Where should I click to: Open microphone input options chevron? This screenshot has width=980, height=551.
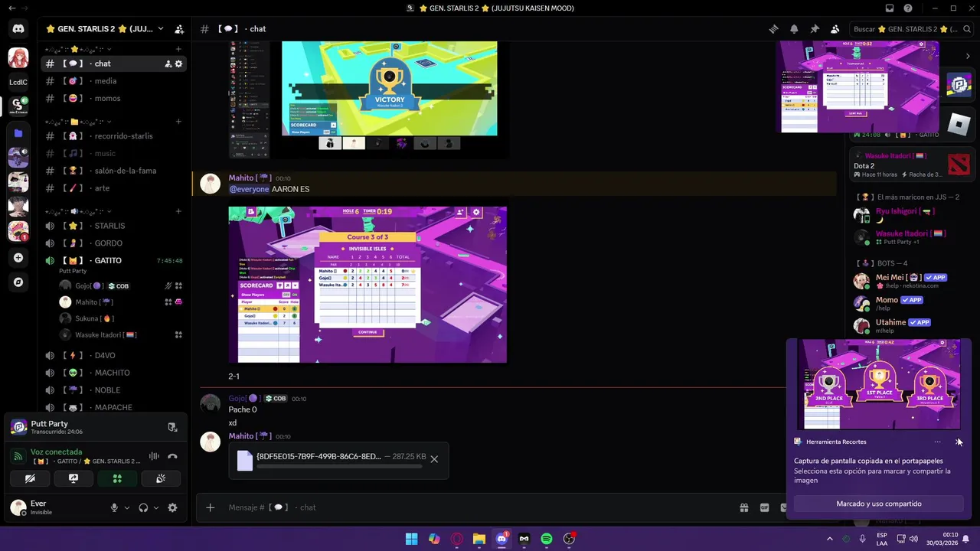pos(127,507)
